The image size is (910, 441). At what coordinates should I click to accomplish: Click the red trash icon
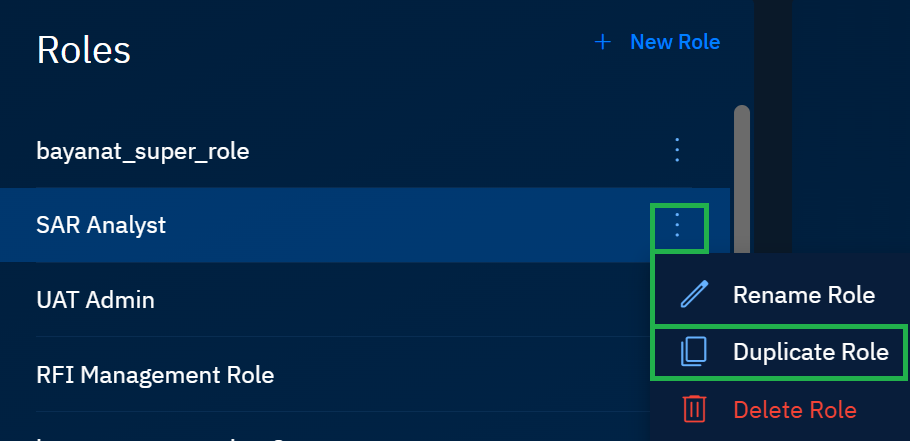click(694, 409)
